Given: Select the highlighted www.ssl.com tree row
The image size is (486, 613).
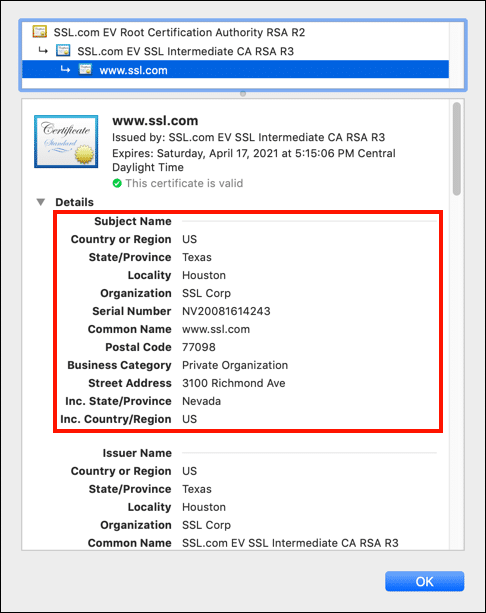Looking at the screenshot, I should pos(235,70).
